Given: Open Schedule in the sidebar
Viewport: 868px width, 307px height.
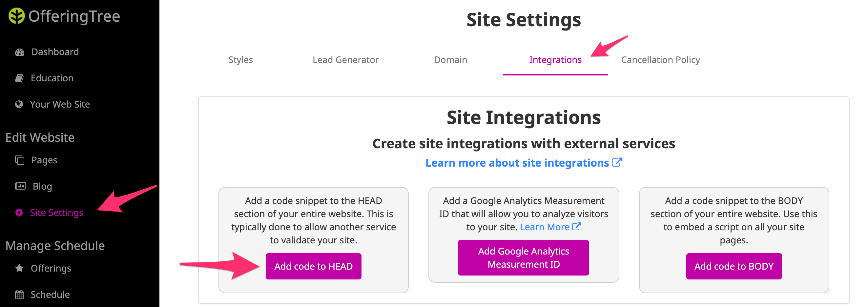Looking at the screenshot, I should (x=50, y=295).
